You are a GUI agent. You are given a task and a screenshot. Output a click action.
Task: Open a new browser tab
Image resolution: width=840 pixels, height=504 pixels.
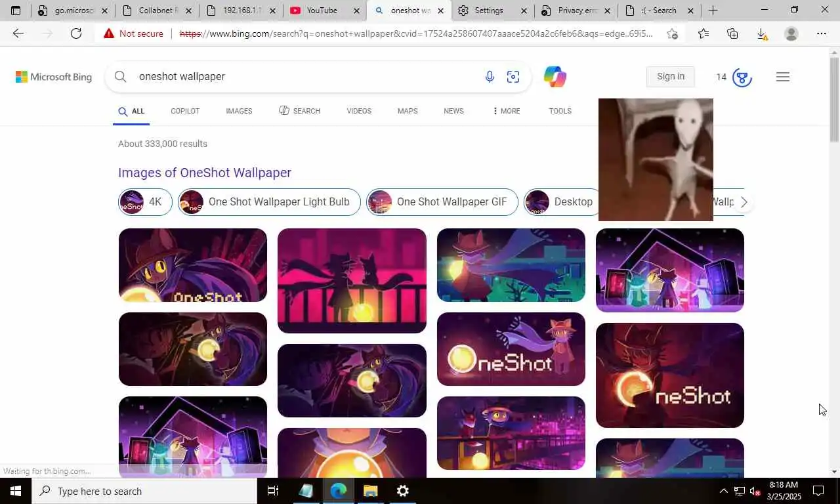coord(713,10)
